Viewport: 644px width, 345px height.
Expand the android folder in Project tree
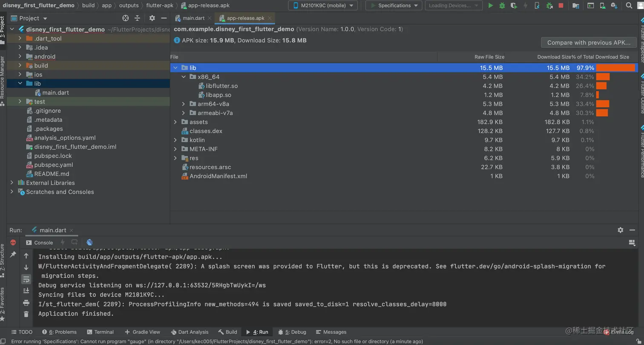pos(20,57)
